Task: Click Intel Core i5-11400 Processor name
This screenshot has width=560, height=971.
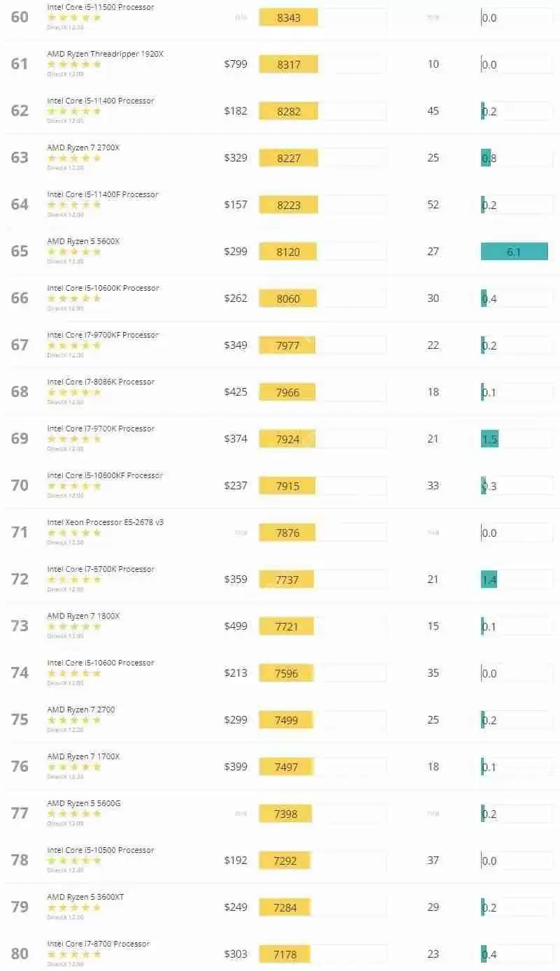Action: pyautogui.click(x=100, y=101)
